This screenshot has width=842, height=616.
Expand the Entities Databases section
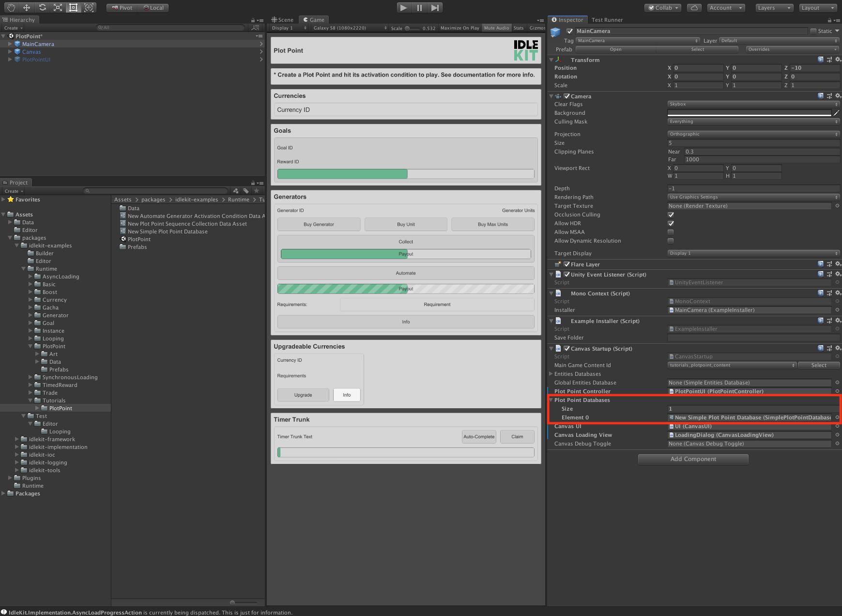(x=551, y=373)
